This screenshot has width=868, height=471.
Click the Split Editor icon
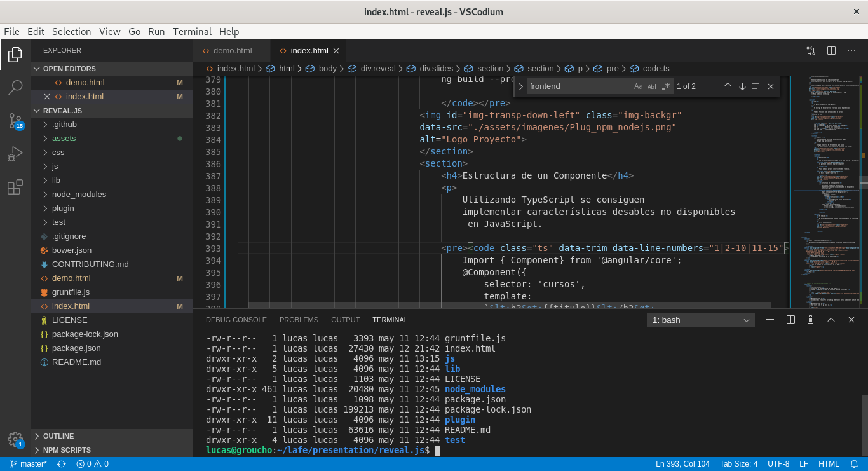pos(831,51)
